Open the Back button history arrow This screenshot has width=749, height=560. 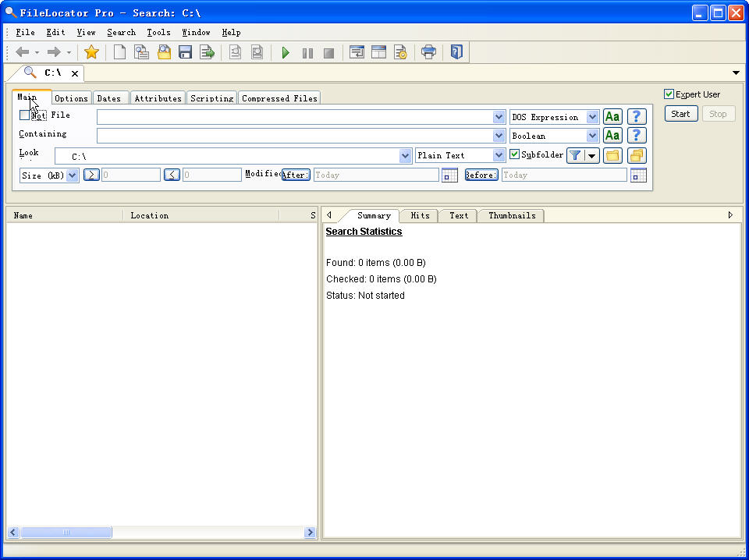[37, 52]
